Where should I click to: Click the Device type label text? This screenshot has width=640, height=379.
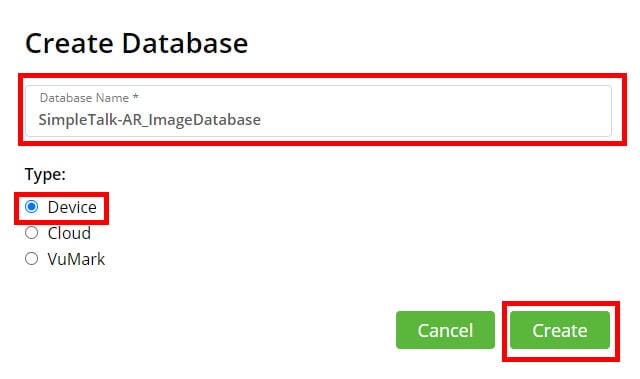72,207
